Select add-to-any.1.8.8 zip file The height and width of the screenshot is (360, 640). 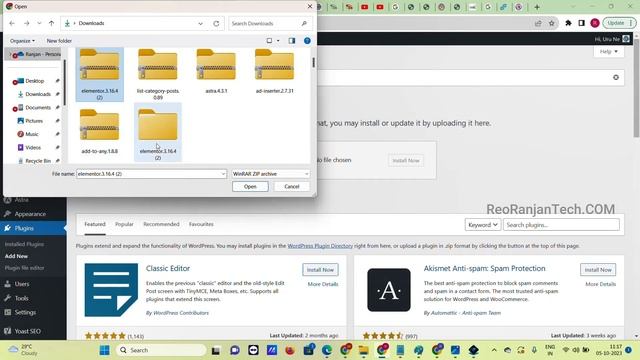click(100, 131)
